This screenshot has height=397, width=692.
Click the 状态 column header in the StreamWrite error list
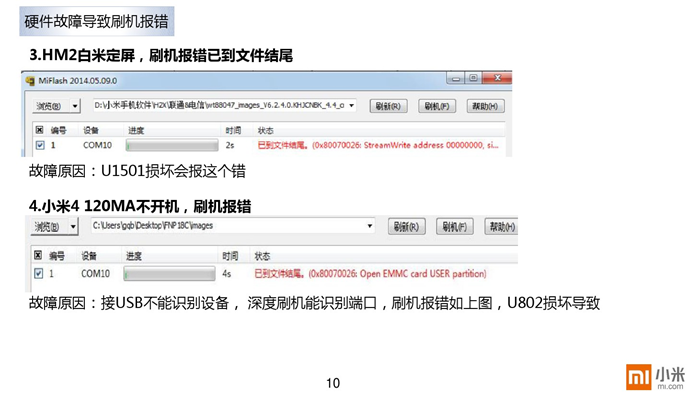click(x=265, y=131)
